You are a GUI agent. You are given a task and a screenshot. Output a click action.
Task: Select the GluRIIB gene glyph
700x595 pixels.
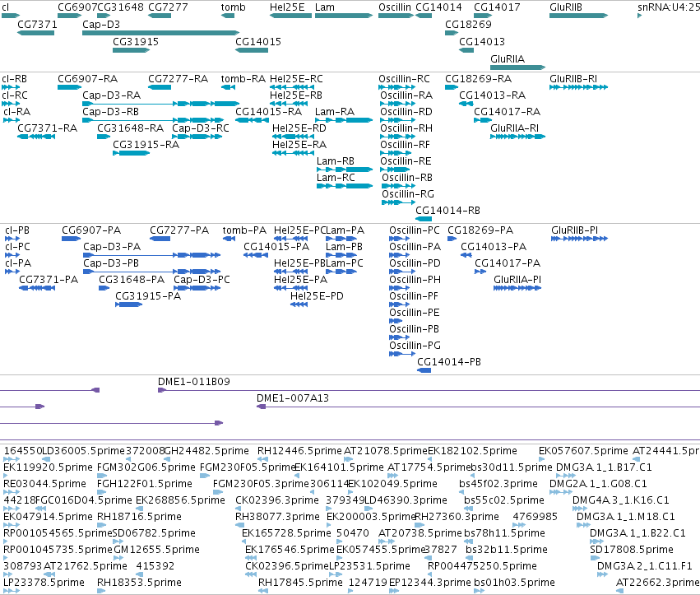(578, 16)
